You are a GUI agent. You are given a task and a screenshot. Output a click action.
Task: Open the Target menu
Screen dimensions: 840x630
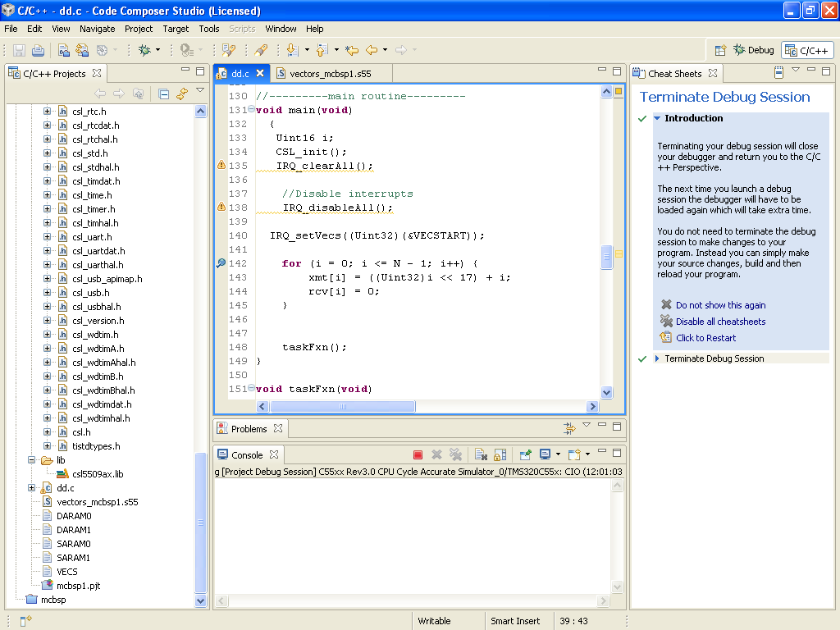click(176, 29)
